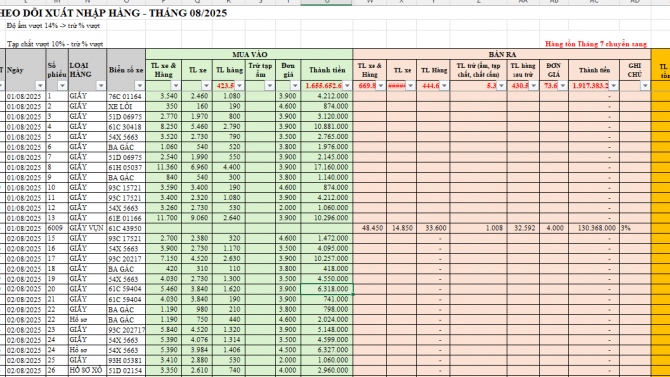Select the 9.060 vehicle weight cell
This screenshot has height=377, width=670.
197,218
